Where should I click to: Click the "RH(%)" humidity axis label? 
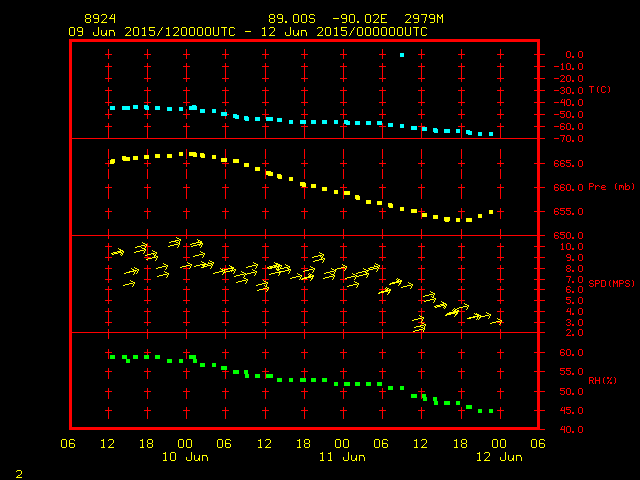tap(602, 380)
